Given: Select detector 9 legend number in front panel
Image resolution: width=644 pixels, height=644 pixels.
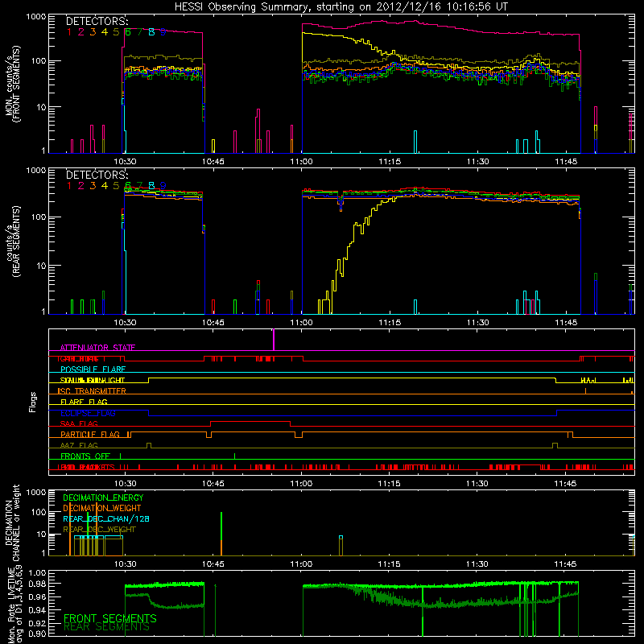Looking at the screenshot, I should [x=163, y=32].
